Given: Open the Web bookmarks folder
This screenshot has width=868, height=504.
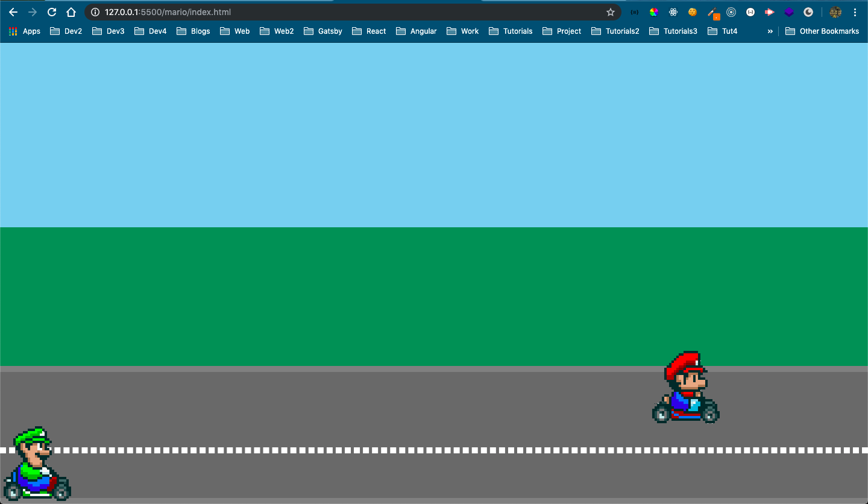Looking at the screenshot, I should click(x=235, y=31).
